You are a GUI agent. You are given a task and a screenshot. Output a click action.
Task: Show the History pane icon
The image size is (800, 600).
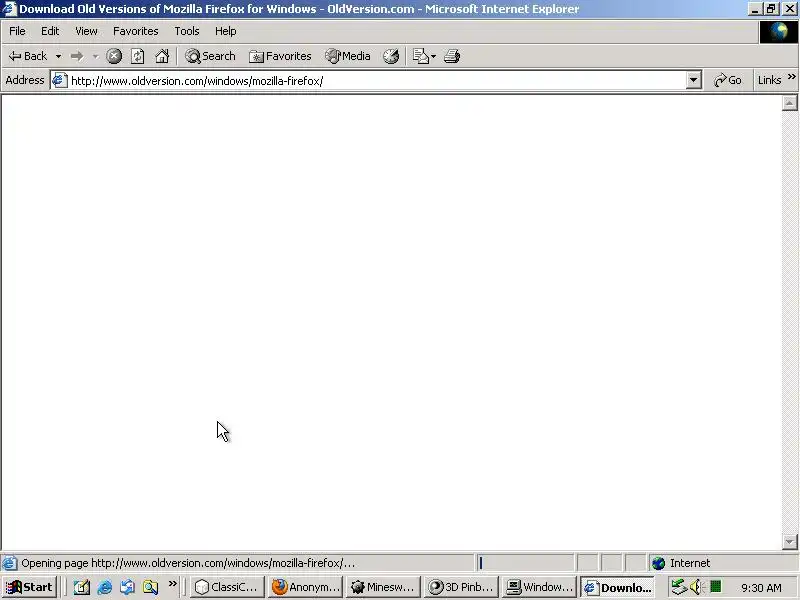(x=391, y=56)
